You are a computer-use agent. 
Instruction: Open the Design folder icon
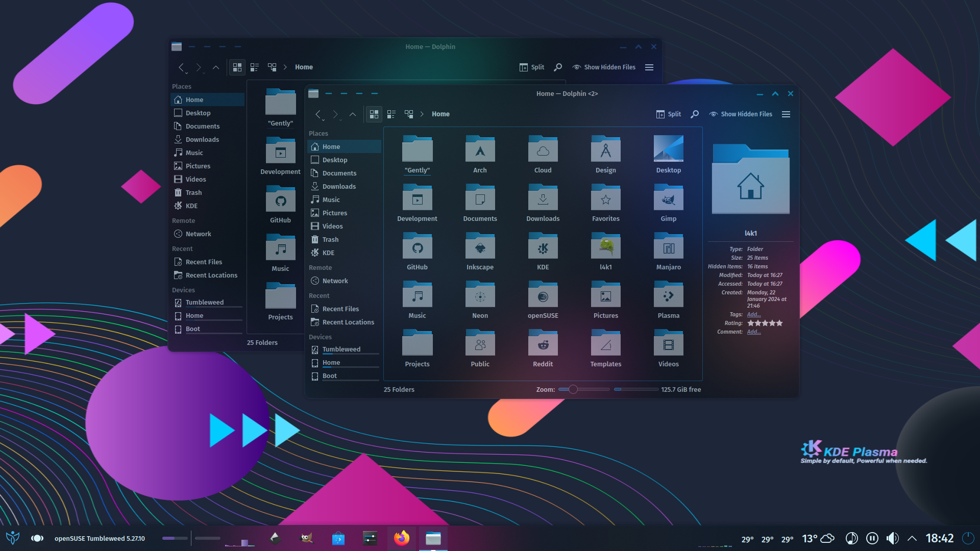point(605,149)
